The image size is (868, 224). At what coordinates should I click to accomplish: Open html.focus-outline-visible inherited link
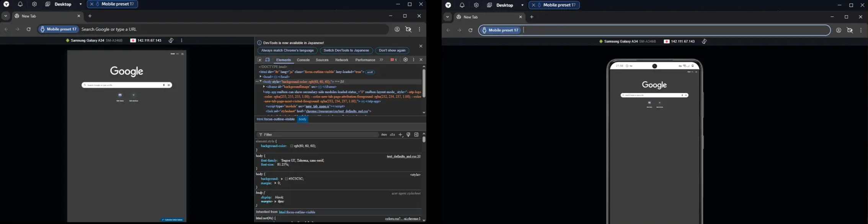(x=297, y=212)
